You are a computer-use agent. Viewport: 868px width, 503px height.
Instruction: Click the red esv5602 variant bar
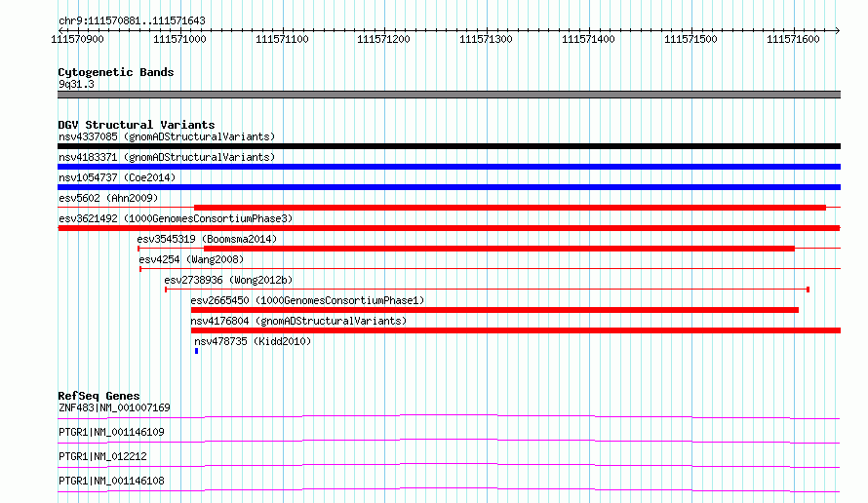tap(510, 208)
